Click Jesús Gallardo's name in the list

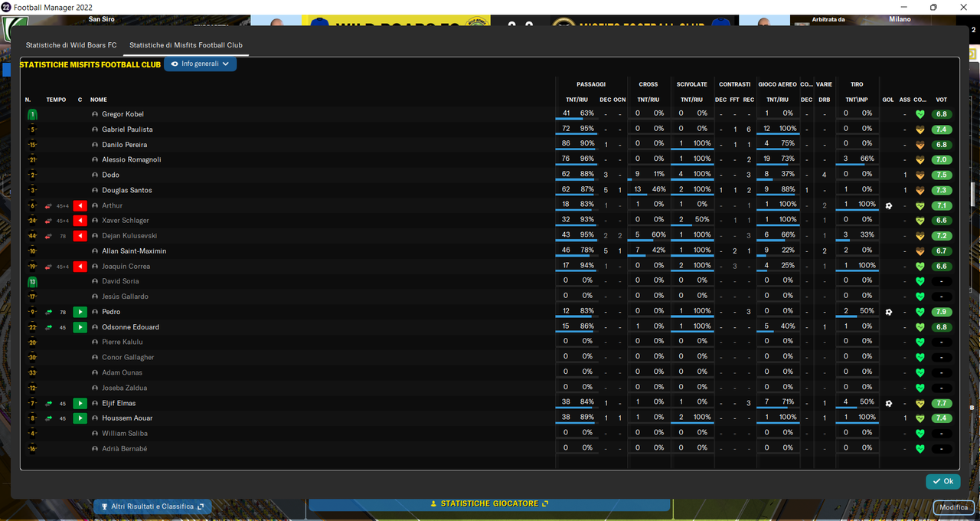(x=125, y=297)
